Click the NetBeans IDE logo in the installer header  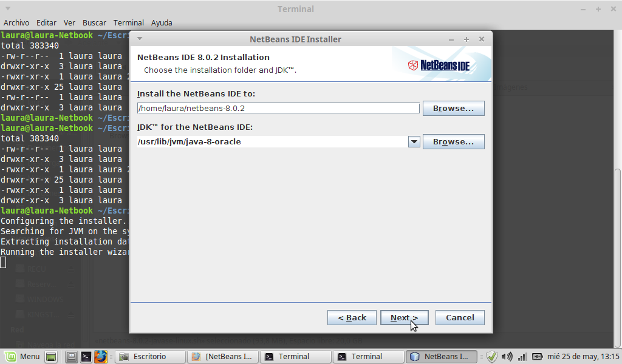click(439, 66)
